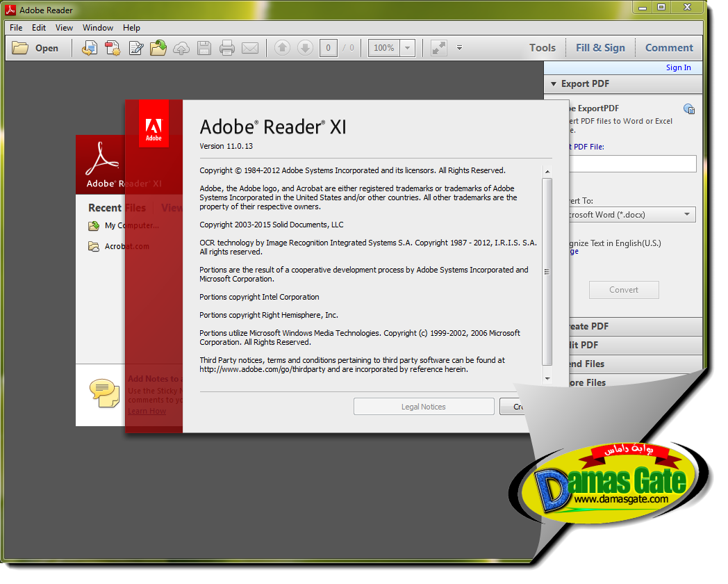Click the Next page down arrow

(x=305, y=48)
